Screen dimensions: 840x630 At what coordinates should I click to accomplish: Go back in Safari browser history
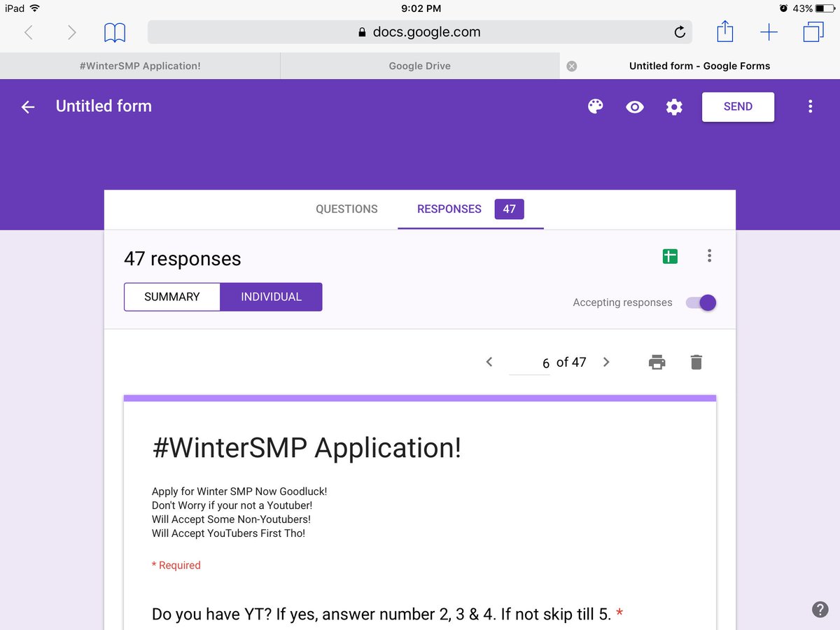click(29, 32)
